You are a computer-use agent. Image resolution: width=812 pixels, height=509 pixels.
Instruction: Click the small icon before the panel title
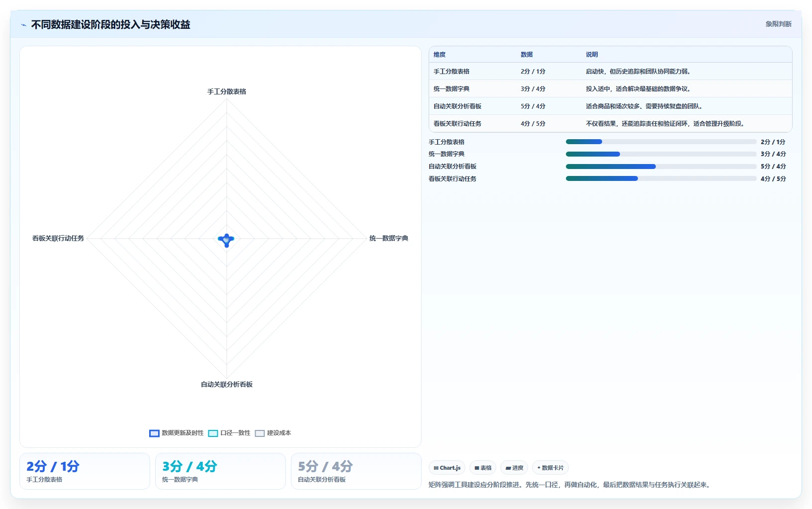pyautogui.click(x=23, y=25)
